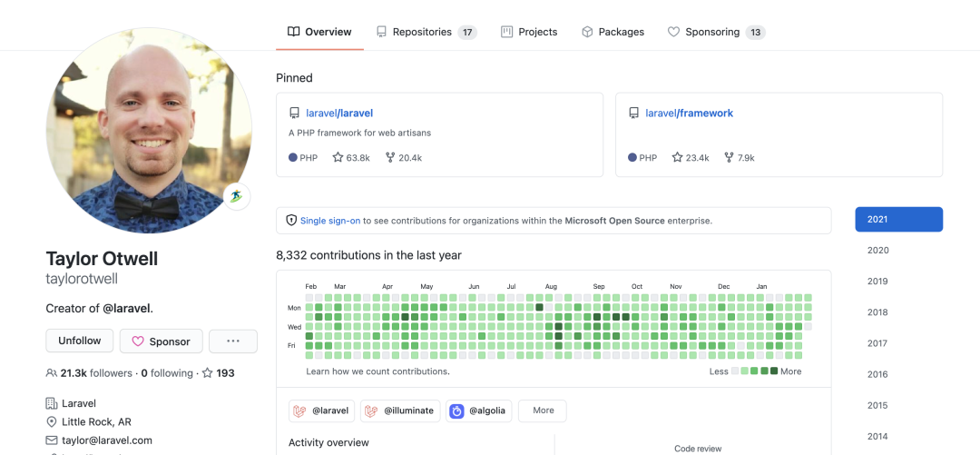
Task: Click the heart icon in Sponsor button
Action: coord(138,341)
